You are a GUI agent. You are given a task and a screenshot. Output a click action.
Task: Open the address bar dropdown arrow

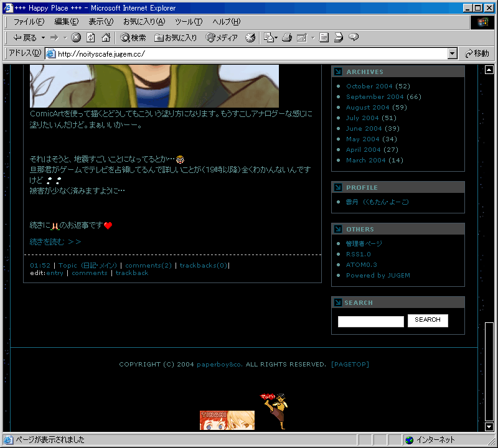pyautogui.click(x=453, y=54)
